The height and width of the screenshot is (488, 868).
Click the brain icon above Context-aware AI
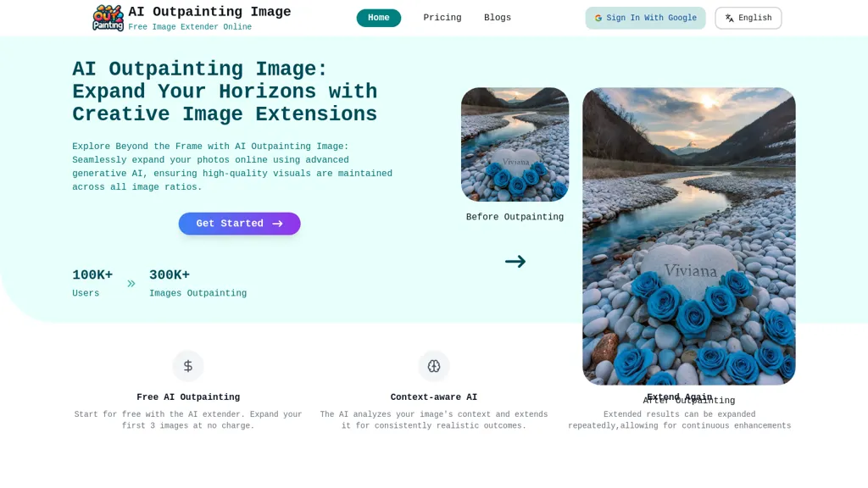(x=434, y=366)
